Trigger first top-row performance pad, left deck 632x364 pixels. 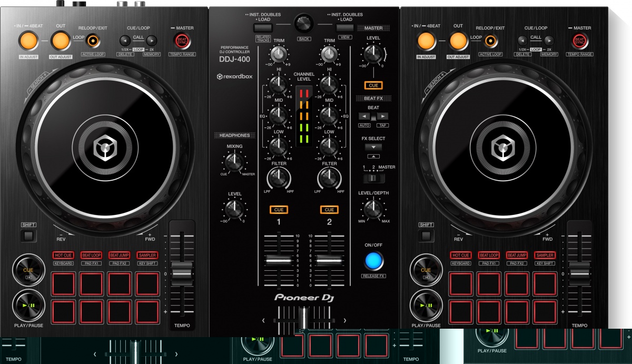coord(64,284)
